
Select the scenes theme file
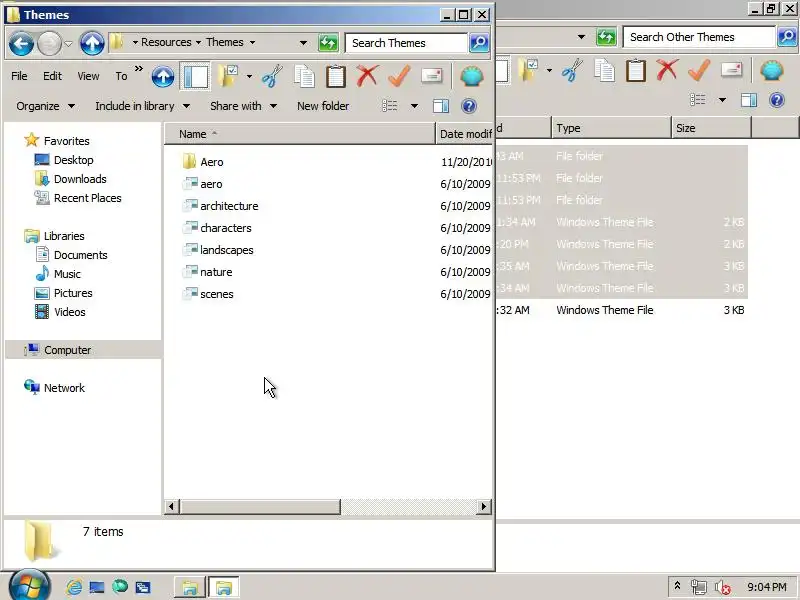(x=216, y=294)
